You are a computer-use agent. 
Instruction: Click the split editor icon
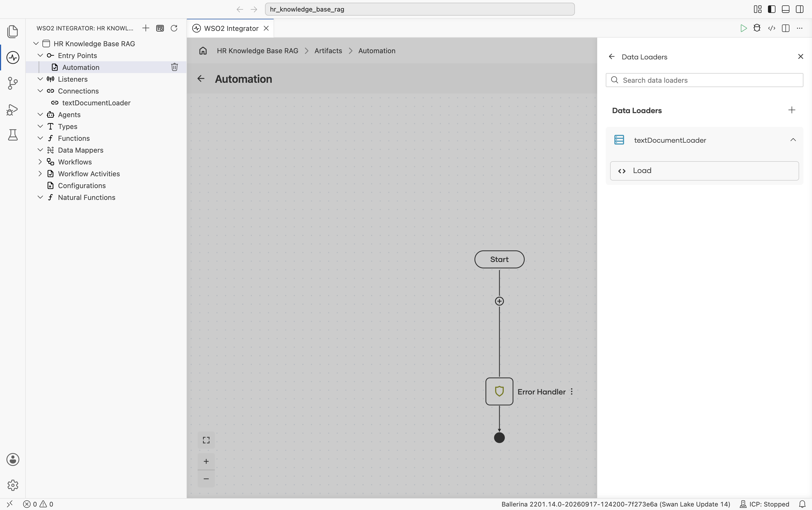tap(785, 28)
